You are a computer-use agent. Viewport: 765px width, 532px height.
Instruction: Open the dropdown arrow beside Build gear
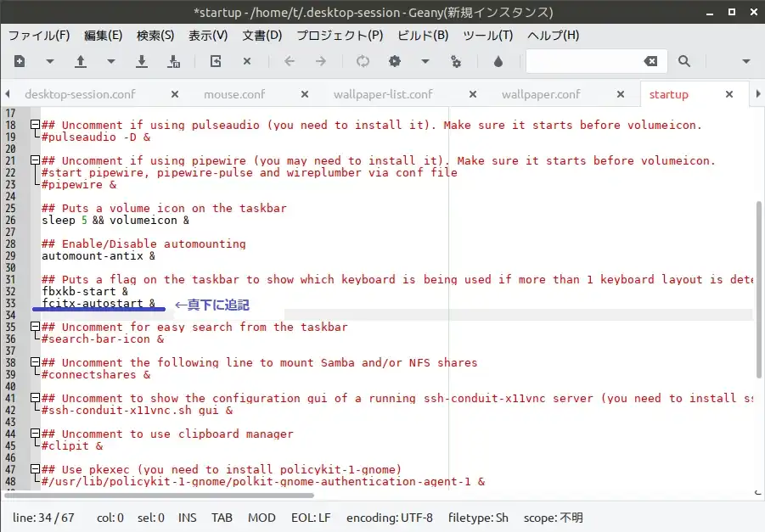[x=425, y=61]
